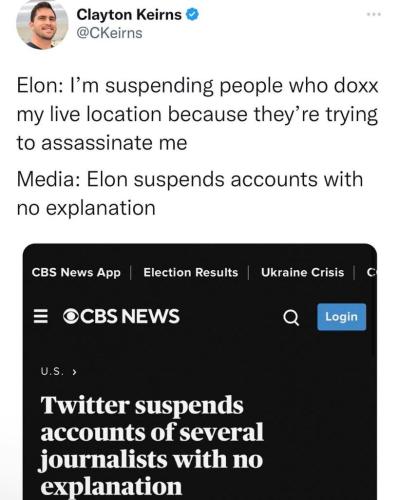Open the Clayton Keirns display name

coord(129,15)
